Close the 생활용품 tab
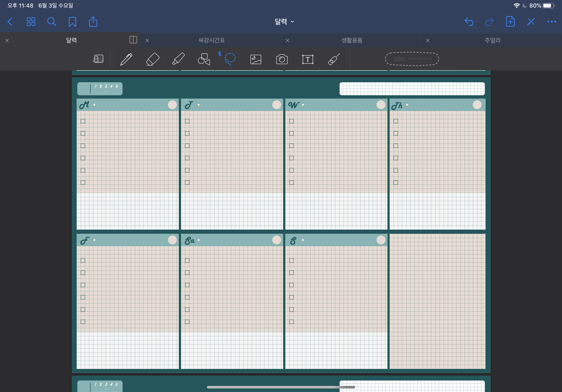Screen dimensions: 562x392 (288, 41)
